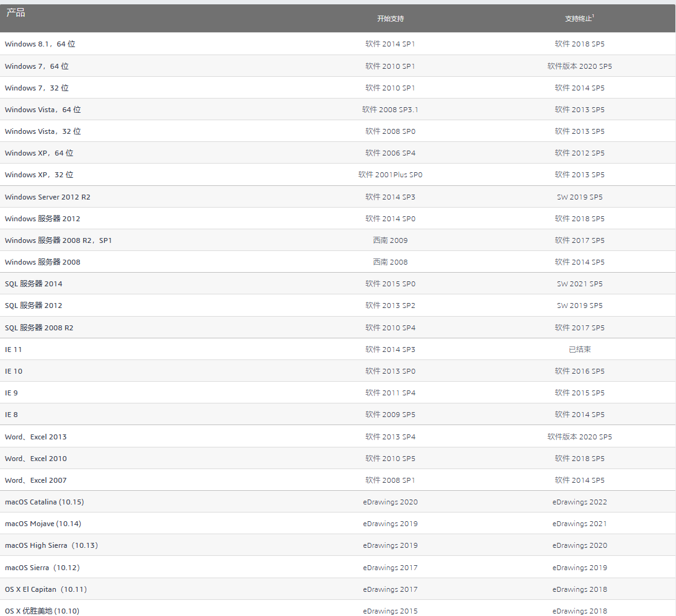This screenshot has width=676, height=616.
Task: Select the eDrawings 2022 end support cell
Action: click(x=579, y=502)
